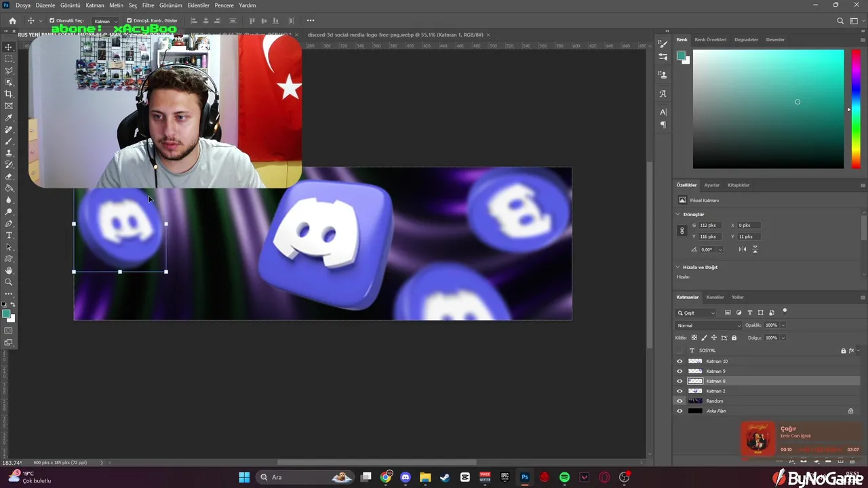Hide the Katman 8 layer
This screenshot has height=488, width=868.
(679, 381)
